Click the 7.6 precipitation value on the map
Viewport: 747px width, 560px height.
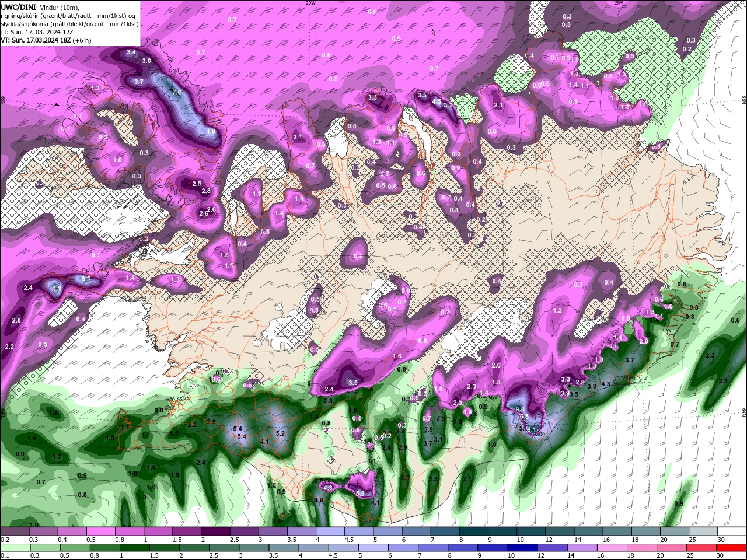176,92
